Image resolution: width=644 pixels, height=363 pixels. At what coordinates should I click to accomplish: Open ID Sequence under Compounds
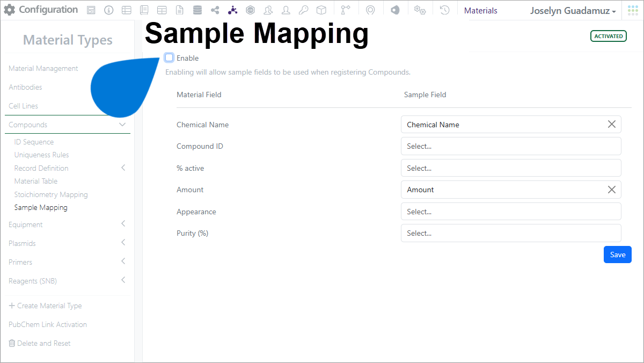point(34,142)
